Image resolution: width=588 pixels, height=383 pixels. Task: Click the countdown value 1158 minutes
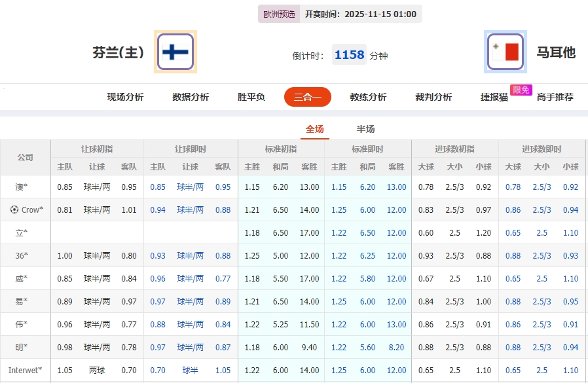click(349, 54)
